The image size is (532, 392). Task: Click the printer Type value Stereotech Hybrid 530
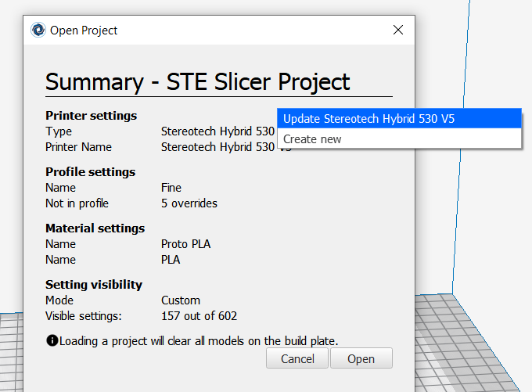217,131
